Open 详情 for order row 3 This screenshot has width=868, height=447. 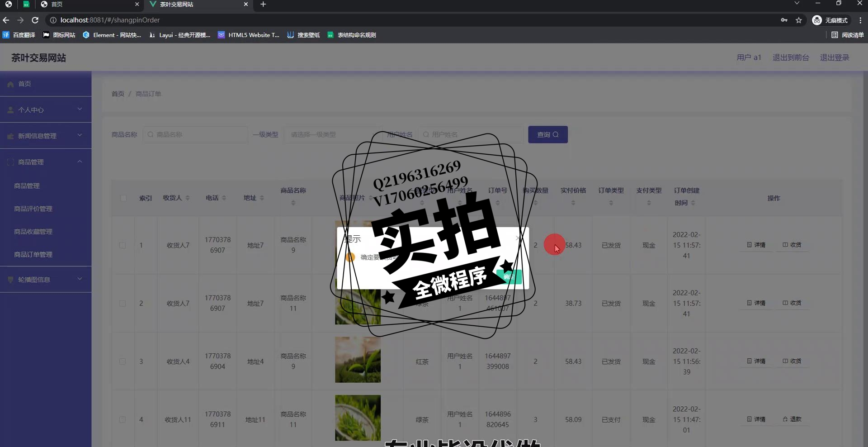coord(756,361)
